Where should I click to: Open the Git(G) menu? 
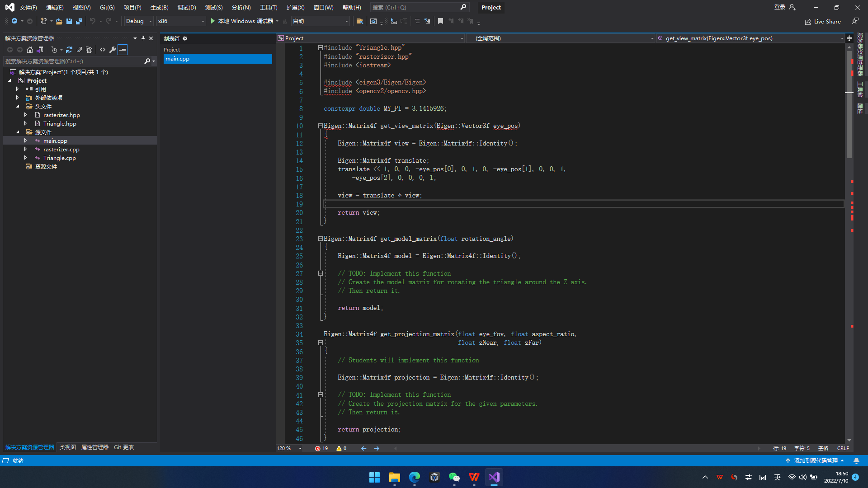pos(107,7)
